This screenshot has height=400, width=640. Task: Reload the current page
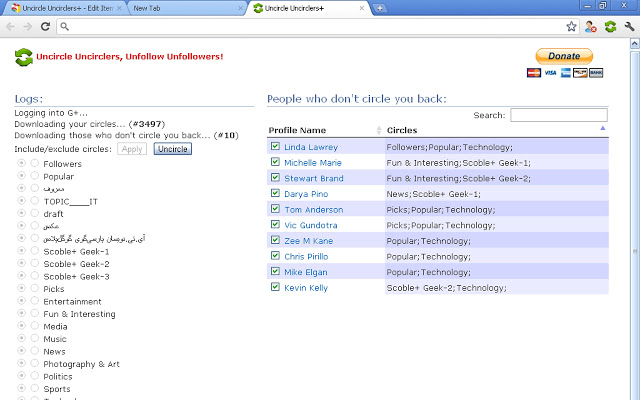click(x=45, y=27)
